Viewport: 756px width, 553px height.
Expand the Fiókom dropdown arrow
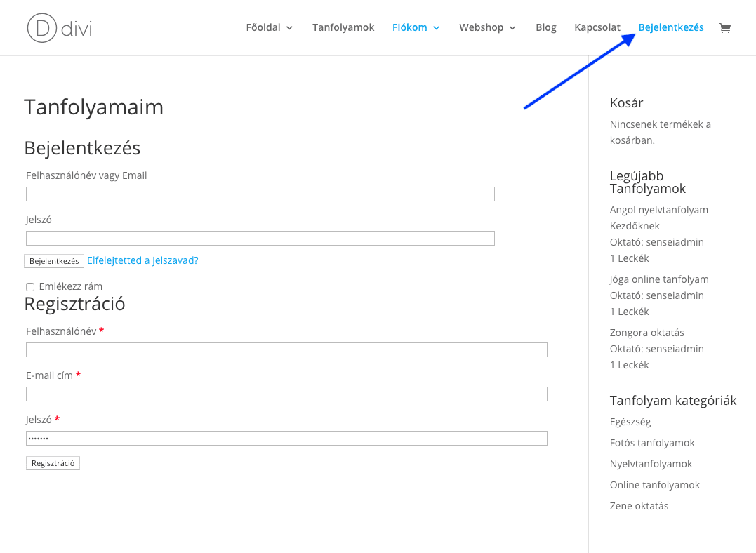[437, 28]
